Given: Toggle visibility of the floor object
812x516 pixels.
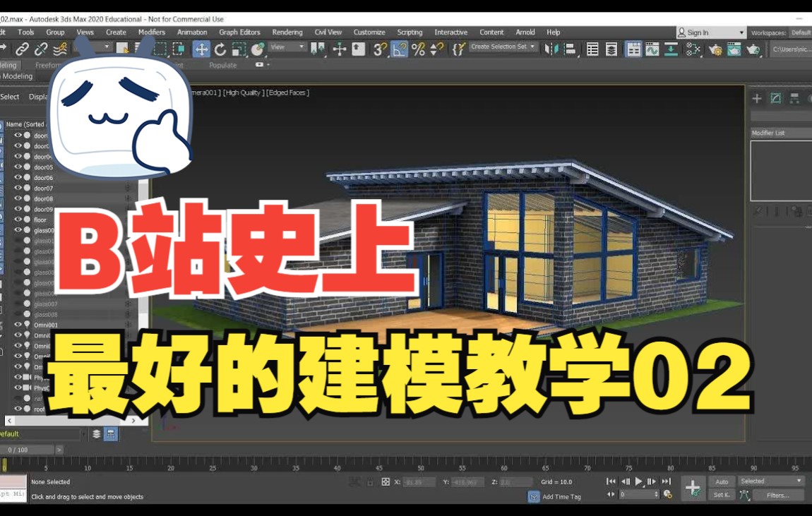Looking at the screenshot, I should [x=18, y=219].
